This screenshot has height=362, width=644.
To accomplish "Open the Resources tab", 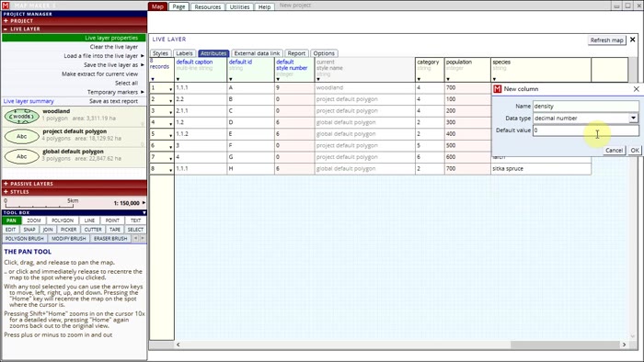I will point(207,7).
